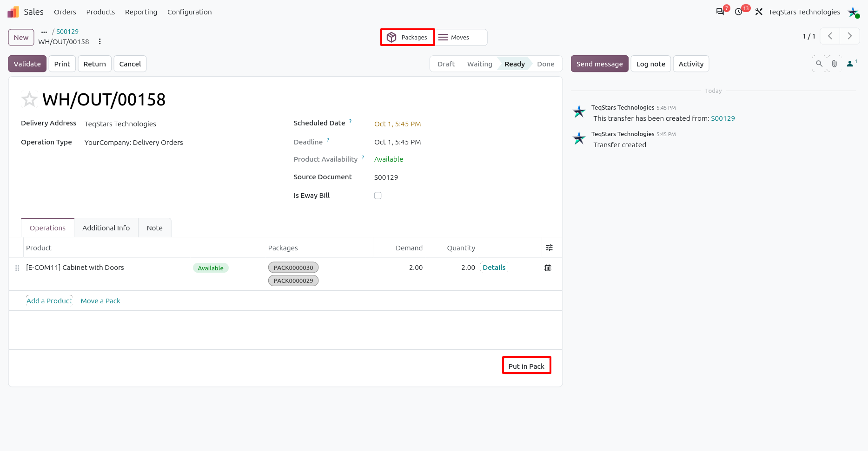Open Details for Cabinet with Doors
The image size is (868, 451).
[494, 267]
